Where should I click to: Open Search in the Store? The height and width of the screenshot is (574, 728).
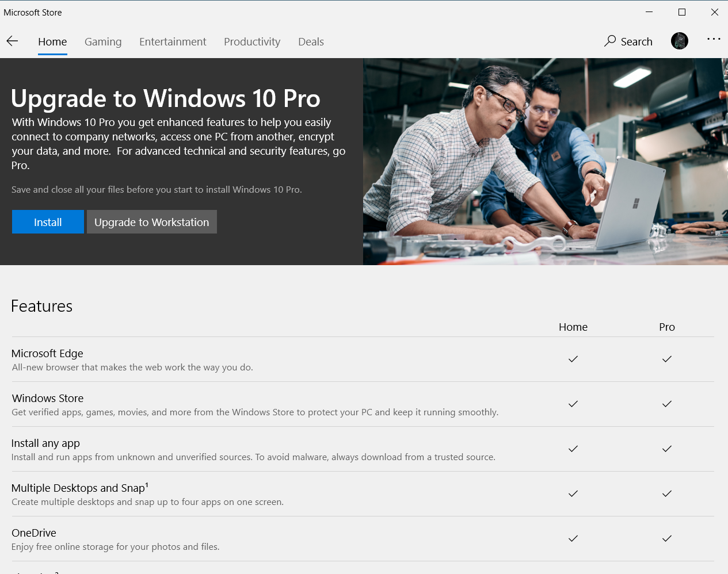point(628,41)
